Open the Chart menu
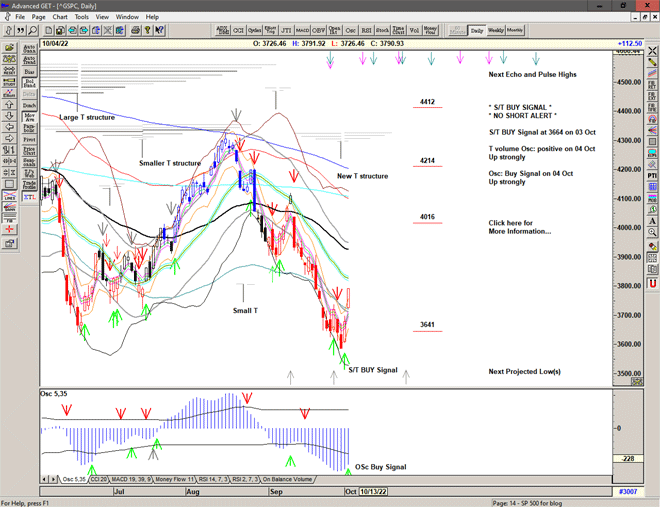 [x=60, y=17]
